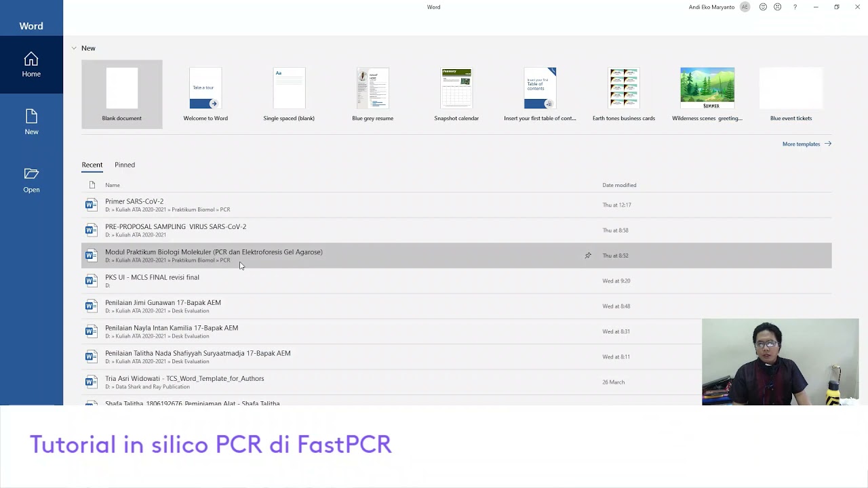Open PRE-PROPOSAL SAMPLING VIRUS SARS-CoV-2 document

pos(456,230)
